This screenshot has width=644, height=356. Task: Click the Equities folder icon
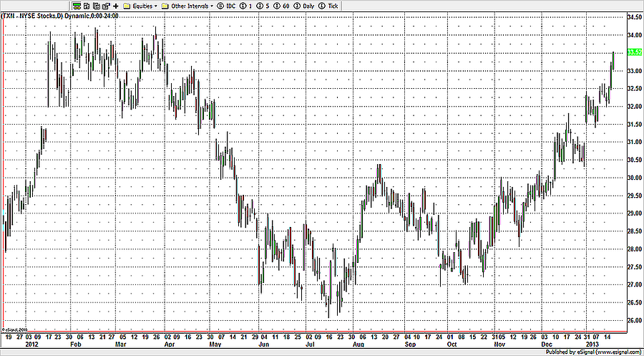[x=127, y=5]
